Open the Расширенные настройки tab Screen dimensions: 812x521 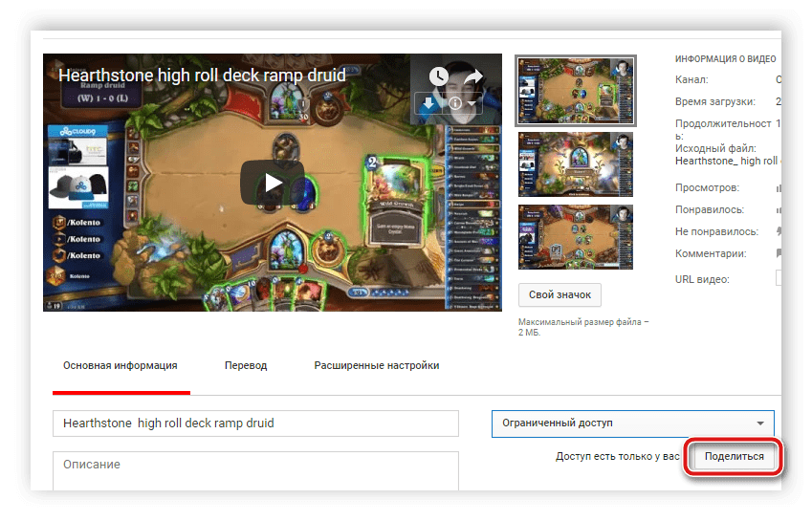[377, 366]
